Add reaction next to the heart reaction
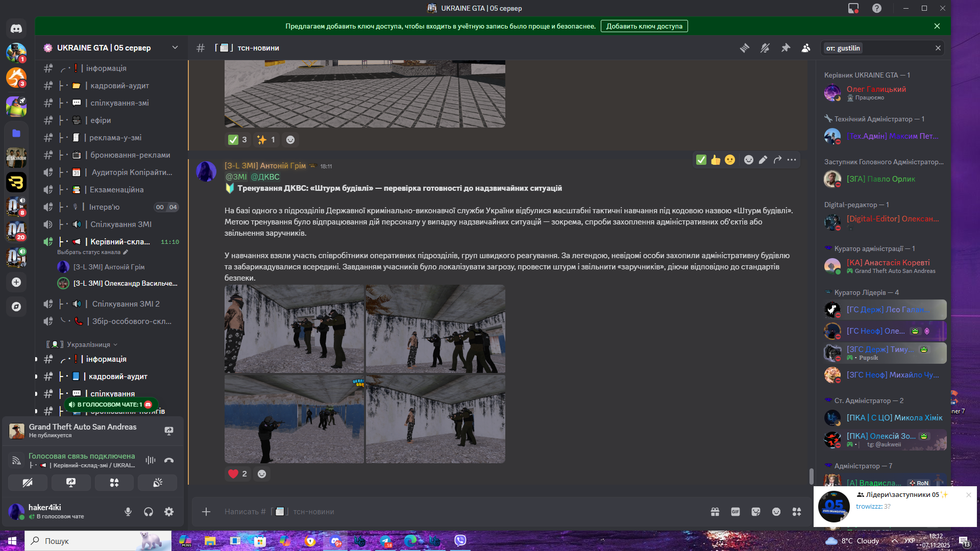This screenshot has width=980, height=551. (x=262, y=474)
